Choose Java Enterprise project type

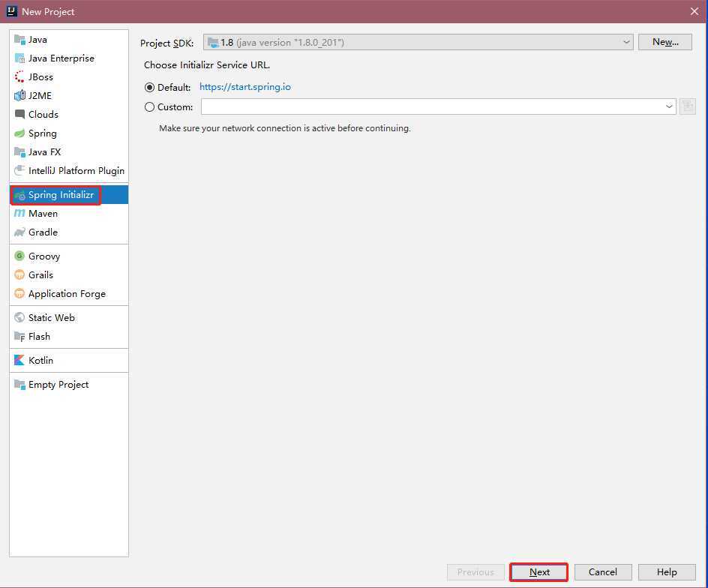pyautogui.click(x=69, y=58)
